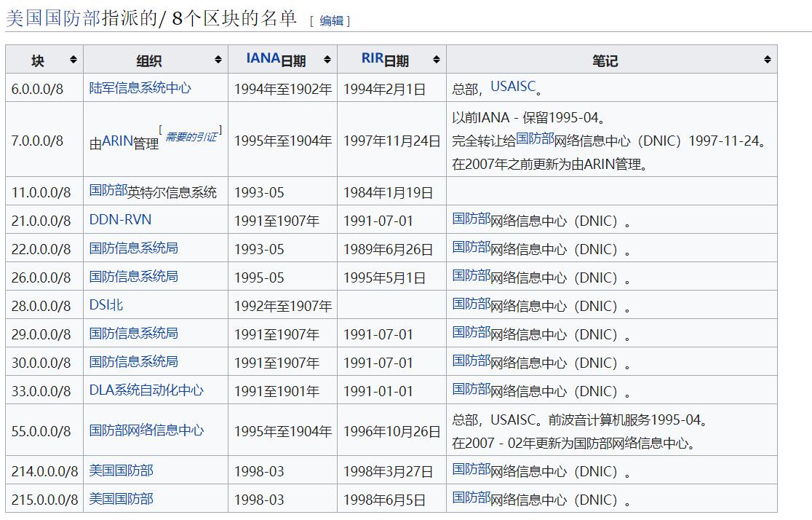Image resolution: width=812 pixels, height=520 pixels.
Task: Click the 1994年至1902年 IANA date cell
Action: 283,87
